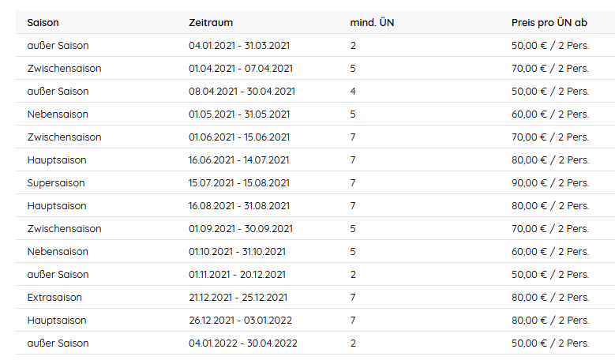Image resolution: width=615 pixels, height=364 pixels.
Task: Click the date range 26.12.2021 - 03.01.2022
Action: click(x=240, y=321)
